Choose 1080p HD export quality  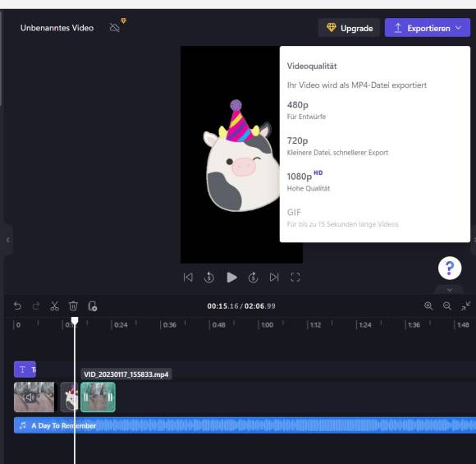pos(374,181)
